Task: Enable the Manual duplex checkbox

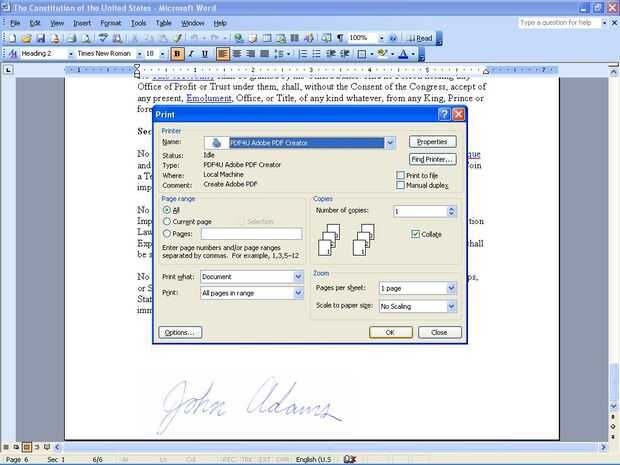Action: click(400, 185)
